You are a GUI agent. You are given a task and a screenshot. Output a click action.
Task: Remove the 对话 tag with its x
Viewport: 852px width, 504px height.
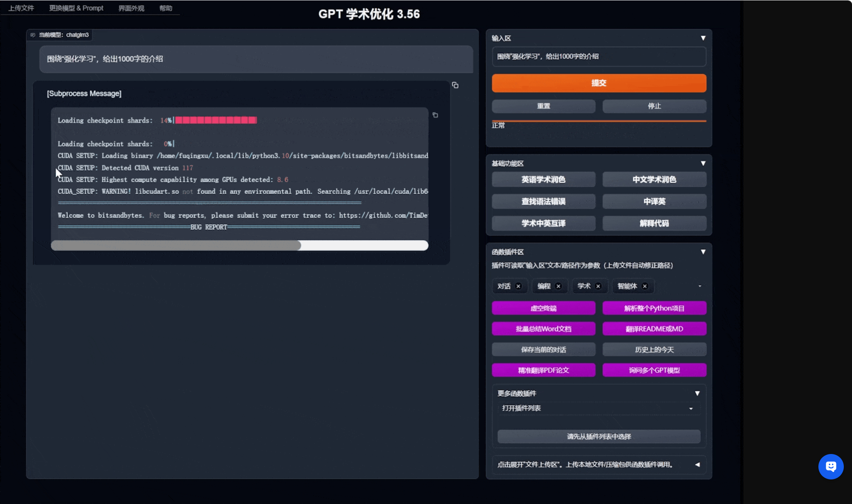(518, 286)
